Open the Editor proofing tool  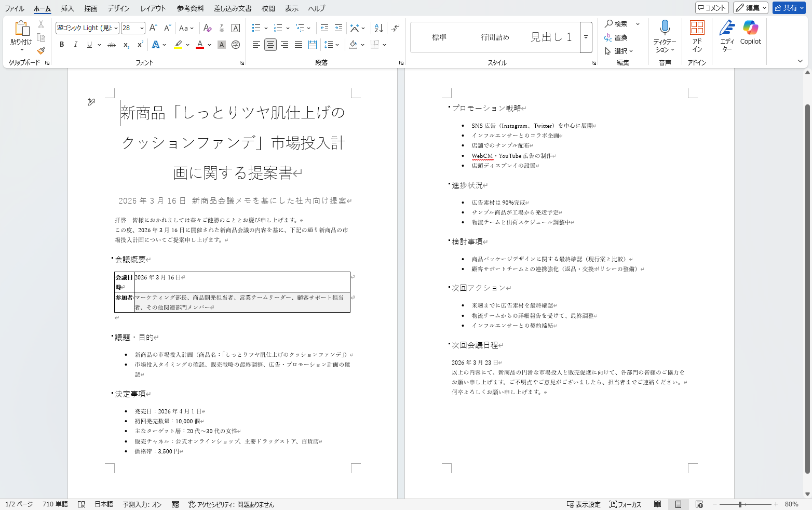[727, 36]
